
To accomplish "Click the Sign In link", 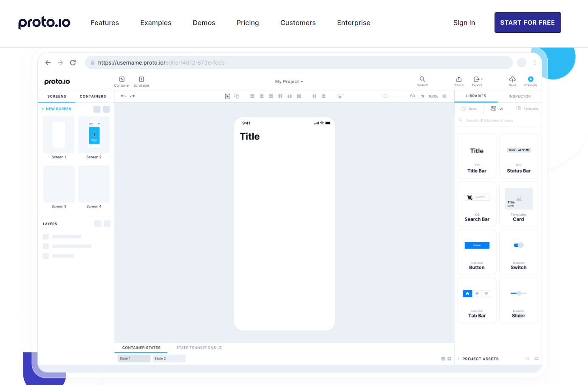I will [x=464, y=23].
